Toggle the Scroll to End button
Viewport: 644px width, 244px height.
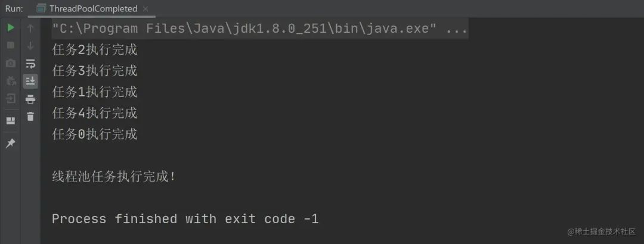point(30,81)
